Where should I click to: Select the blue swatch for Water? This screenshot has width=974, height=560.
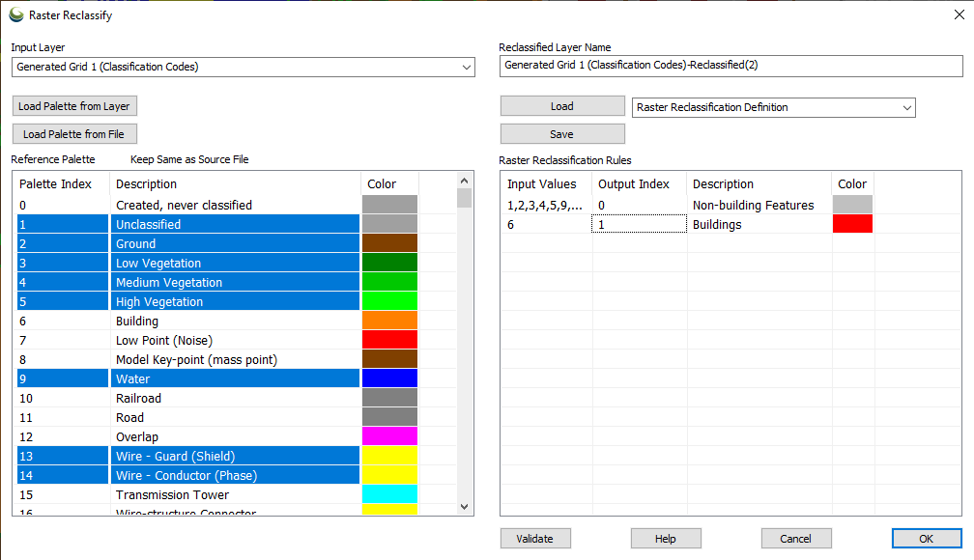(389, 378)
